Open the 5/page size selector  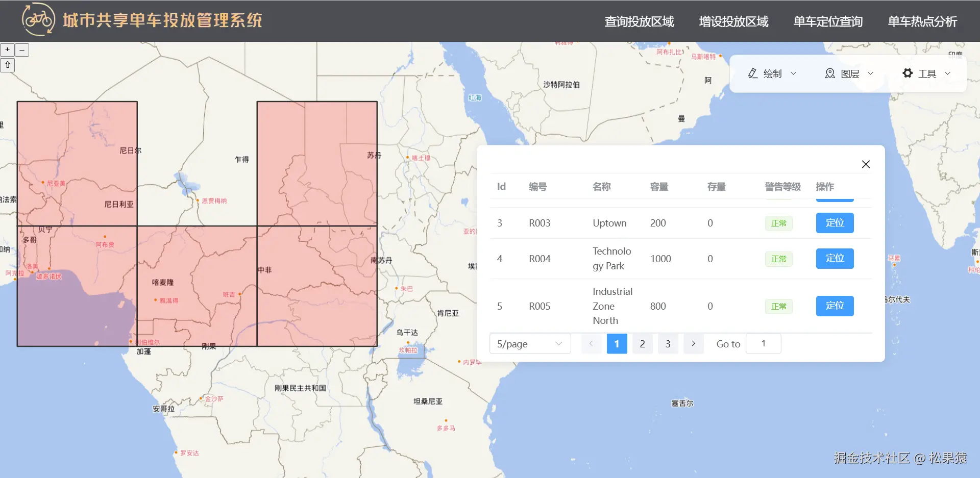coord(530,344)
